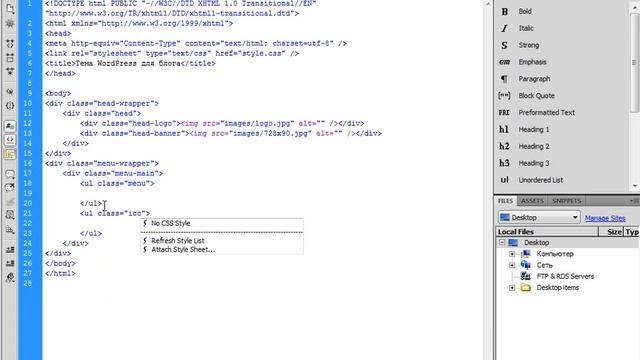The image size is (640, 360).
Task: Click the Balance Braces icon
Action: 10,106
